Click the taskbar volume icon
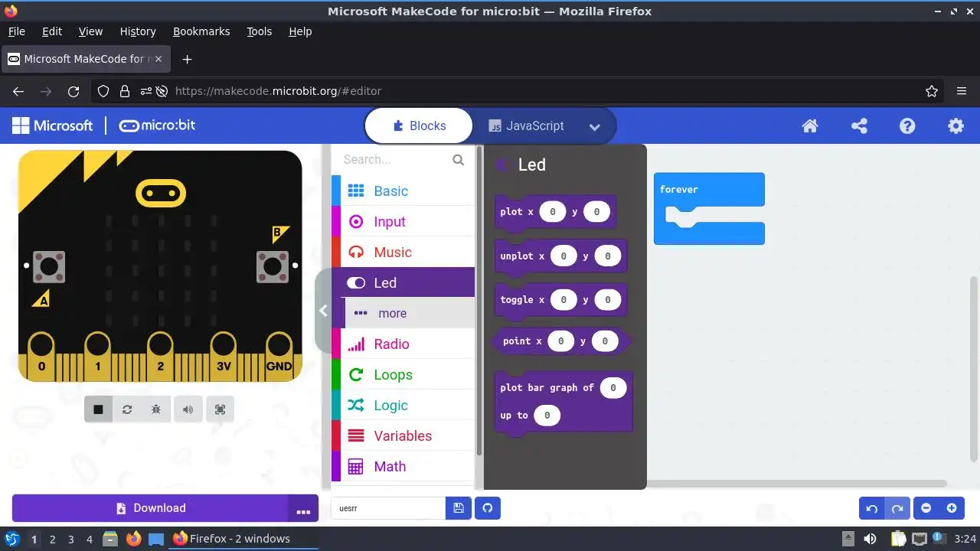Image resolution: width=980 pixels, height=551 pixels. [x=870, y=539]
